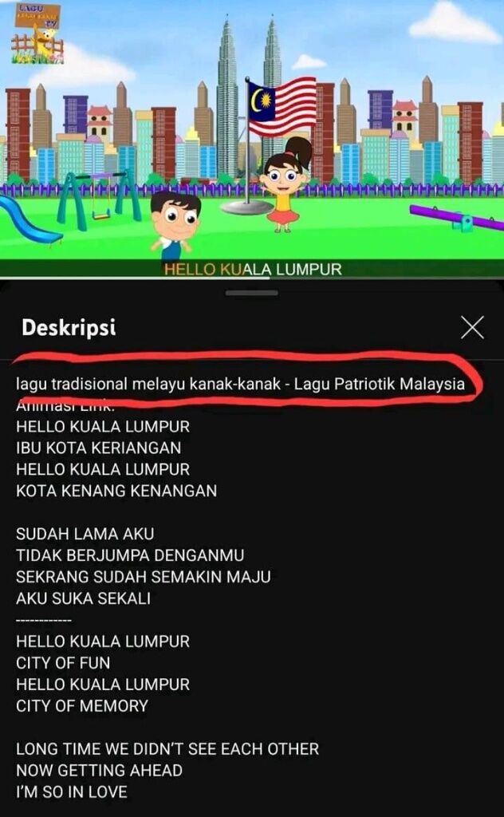This screenshot has height=817, width=504.
Task: Tap the Malaysian flag in the video
Action: [x=282, y=107]
